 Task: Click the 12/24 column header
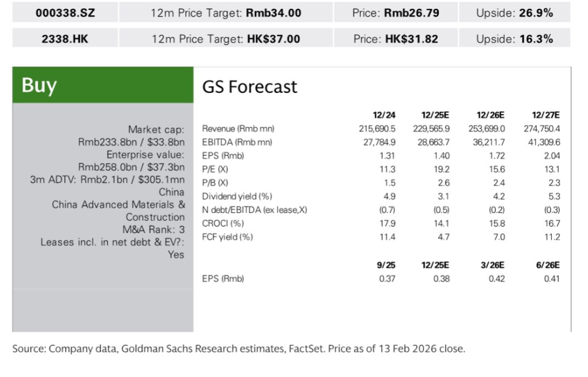pyautogui.click(x=384, y=115)
